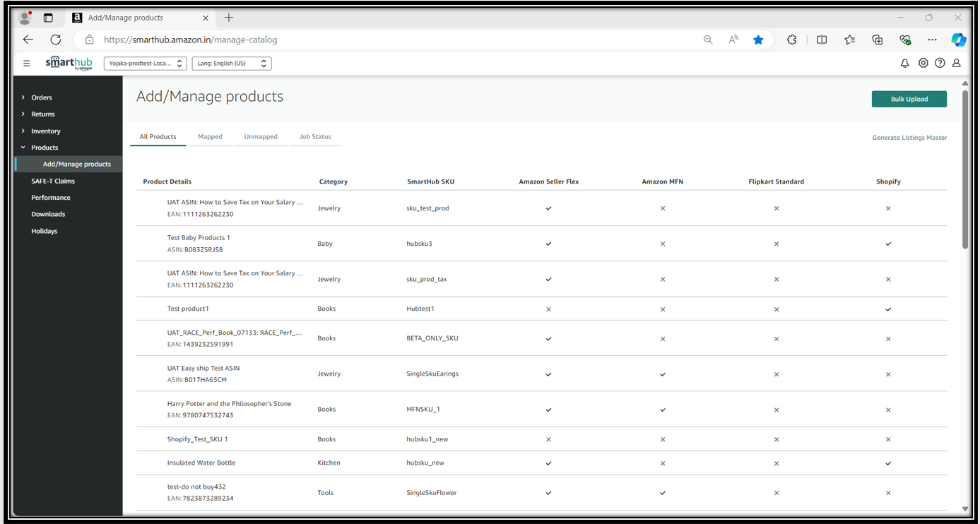Click Generate Listings Master link
980x524 pixels.
click(x=909, y=138)
